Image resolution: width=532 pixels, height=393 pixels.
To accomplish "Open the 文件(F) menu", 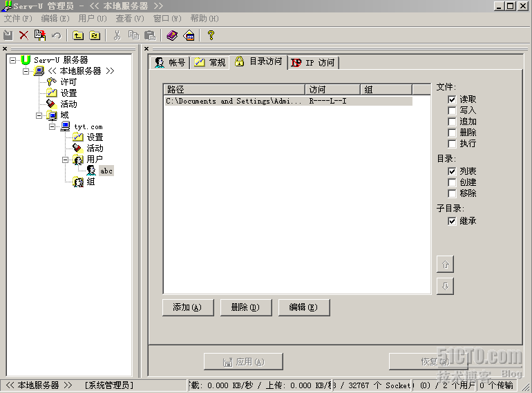I will coord(18,19).
